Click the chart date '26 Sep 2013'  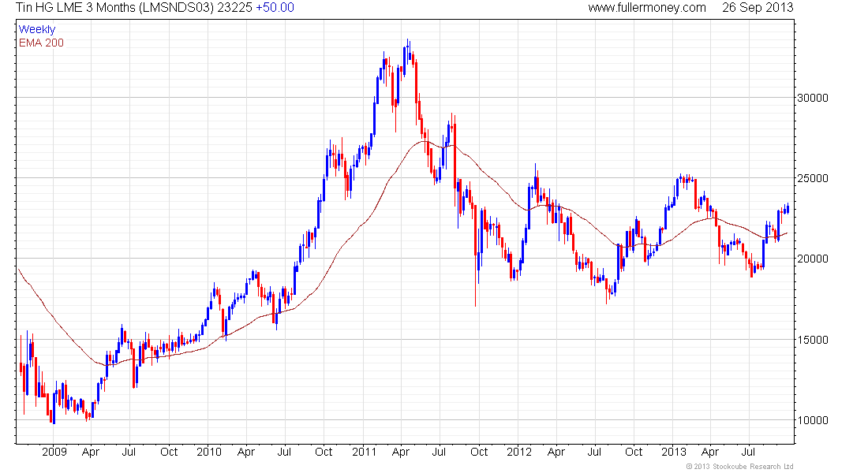pos(758,8)
